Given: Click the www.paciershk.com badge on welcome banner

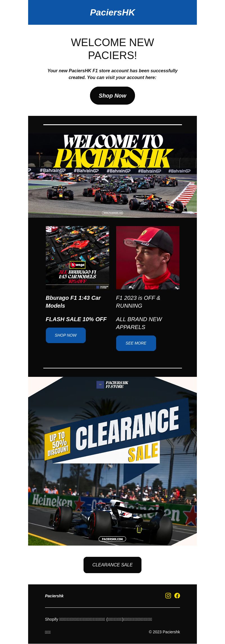Looking at the screenshot, I should (x=112, y=213).
